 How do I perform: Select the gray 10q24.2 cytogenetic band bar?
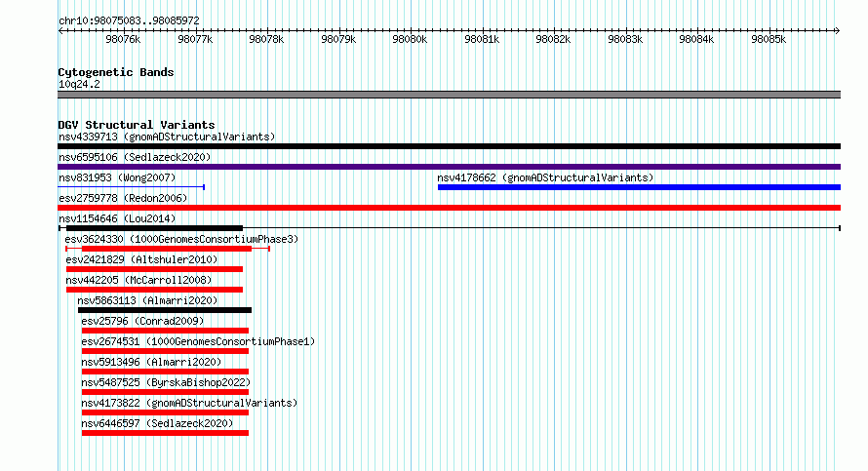449,95
